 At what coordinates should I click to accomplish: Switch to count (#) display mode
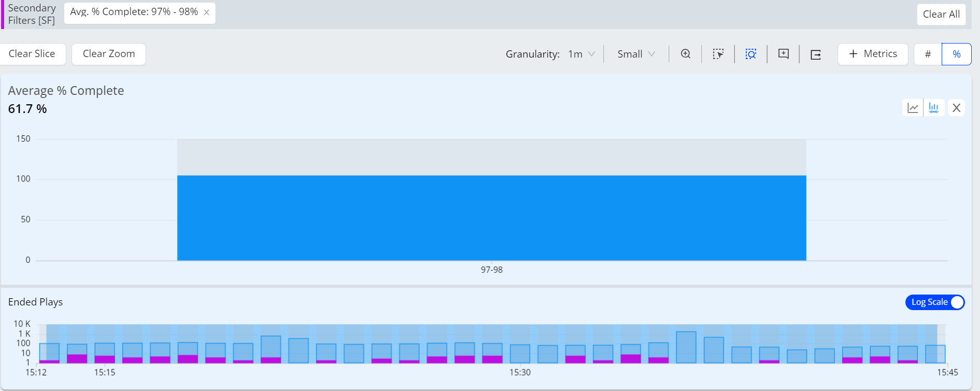(x=928, y=54)
